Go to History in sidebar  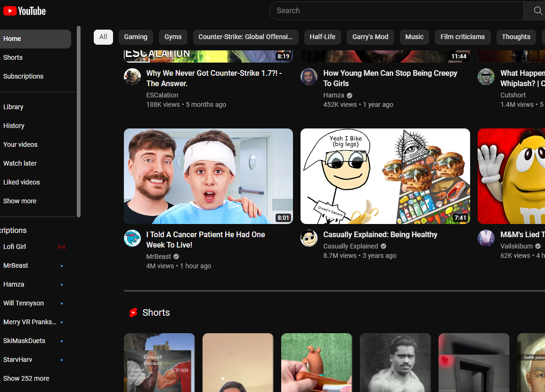(14, 126)
